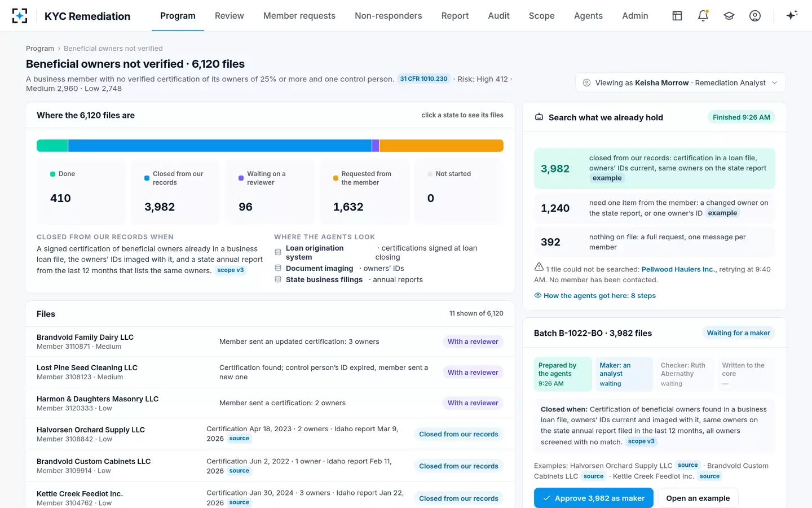
Task: Click the database icon for Loan origination system
Action: [x=278, y=252]
